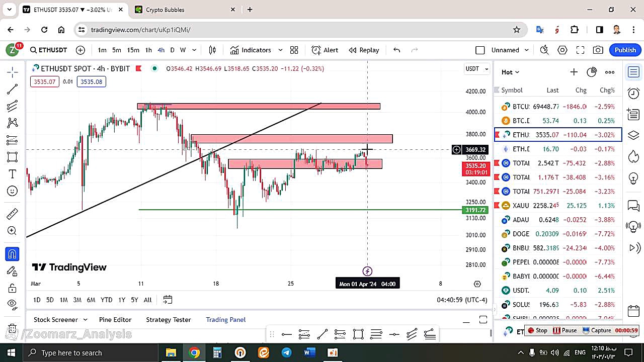Viewport: 644px width, 362px height.
Task: Open quick search icon in top toolbar
Action: point(544,50)
